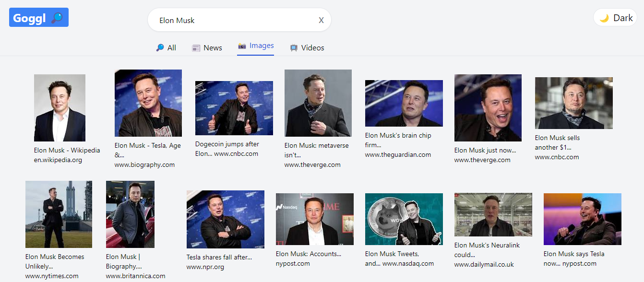This screenshot has height=282, width=644.
Task: Click 'Elon Musk Tweets, and...' caption
Action: [392, 258]
